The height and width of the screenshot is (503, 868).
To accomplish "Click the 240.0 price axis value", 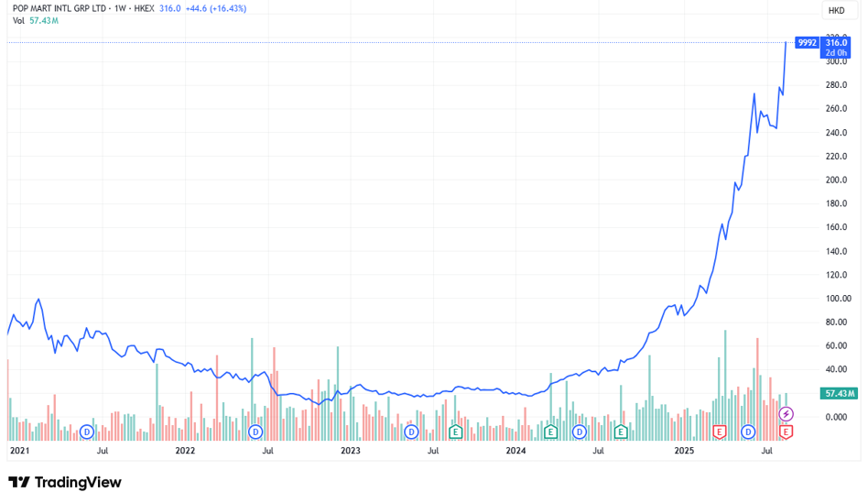I will coord(837,133).
